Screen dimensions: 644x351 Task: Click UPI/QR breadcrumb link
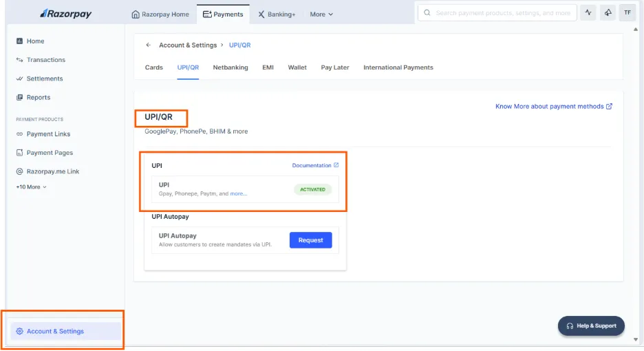tap(240, 45)
